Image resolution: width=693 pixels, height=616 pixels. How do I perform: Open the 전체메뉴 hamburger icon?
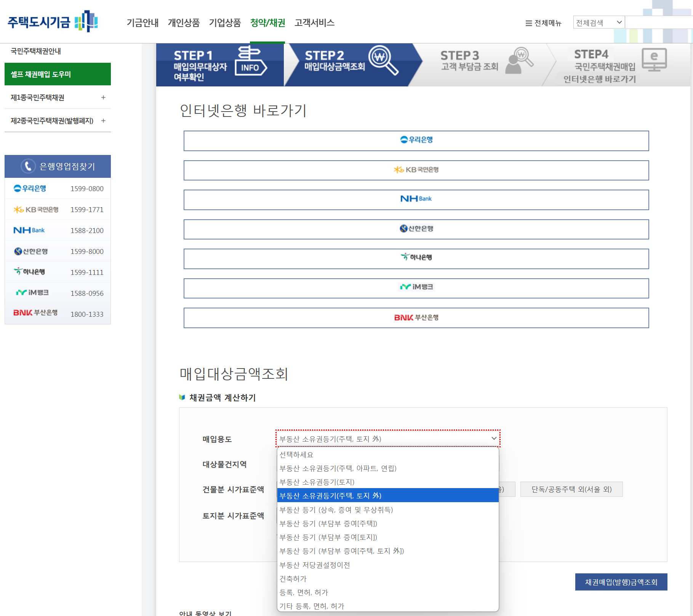tap(529, 23)
